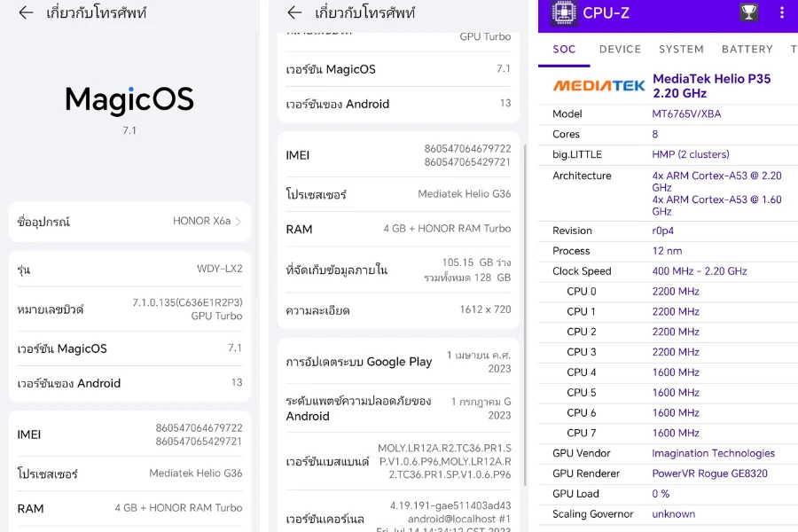Tap the Google Play system update row

pyautogui.click(x=398, y=361)
